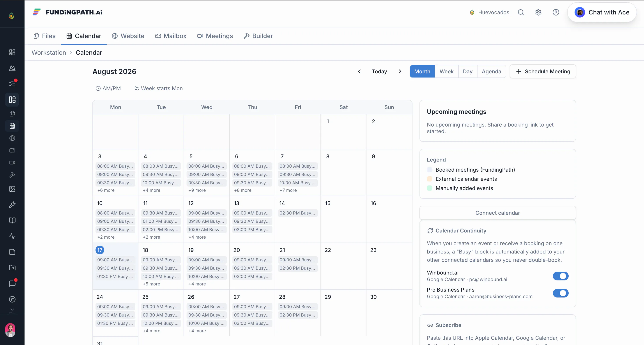Viewport: 644px width, 345px height.
Task: Open Chat with Ace
Action: pyautogui.click(x=602, y=12)
